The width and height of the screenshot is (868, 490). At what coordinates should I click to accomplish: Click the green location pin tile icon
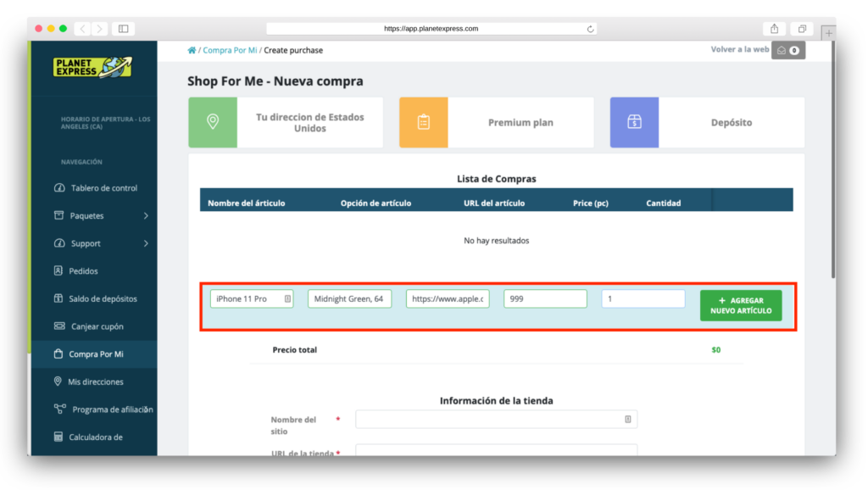(213, 122)
